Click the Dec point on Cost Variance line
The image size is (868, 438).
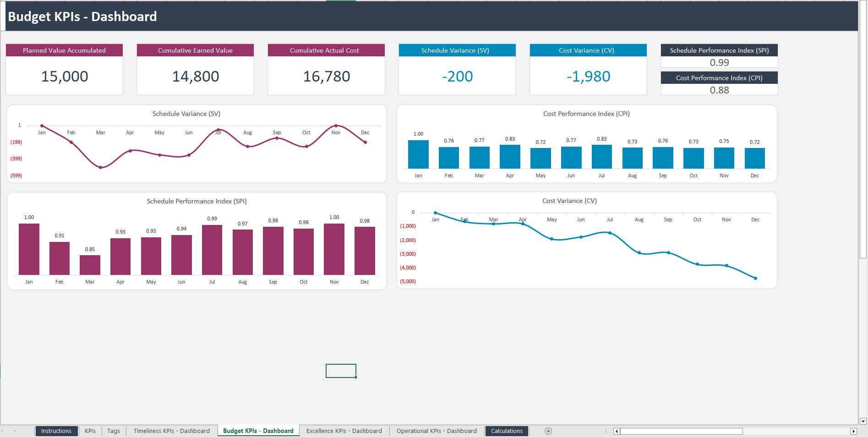click(755, 278)
